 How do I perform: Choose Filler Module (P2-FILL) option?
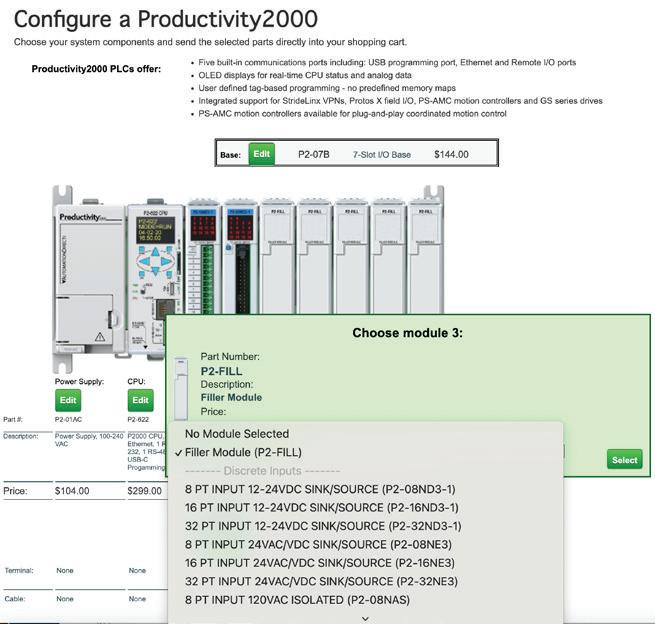click(x=365, y=452)
